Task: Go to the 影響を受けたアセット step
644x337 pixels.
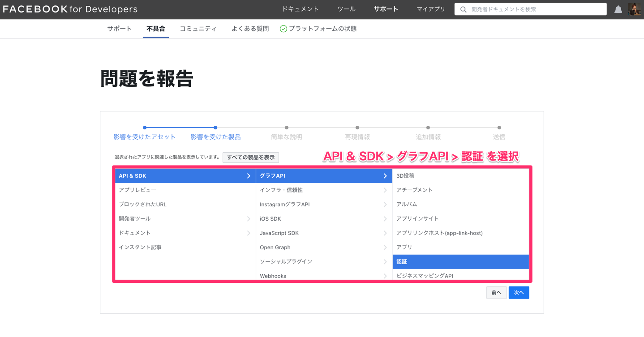Action: [x=145, y=137]
